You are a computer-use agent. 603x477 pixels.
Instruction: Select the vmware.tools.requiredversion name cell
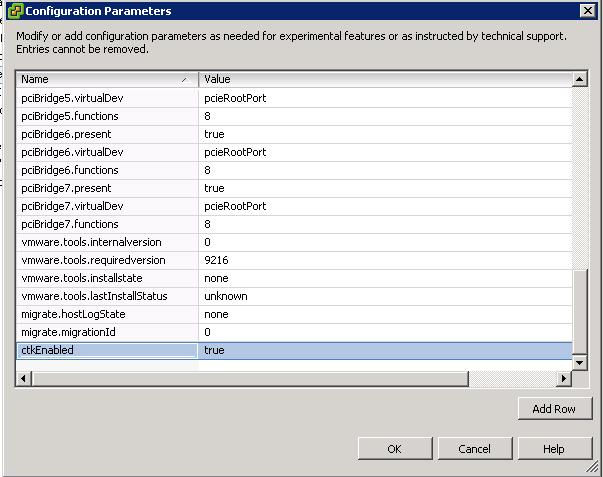pyautogui.click(x=107, y=260)
